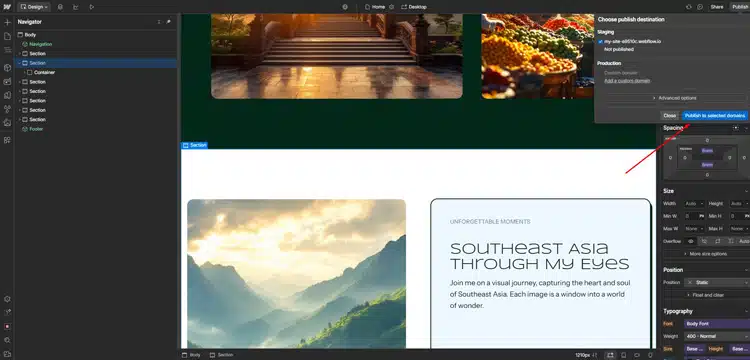This screenshot has height=360, width=750.
Task: Expand Advanced options in publish dialog
Action: click(x=674, y=98)
